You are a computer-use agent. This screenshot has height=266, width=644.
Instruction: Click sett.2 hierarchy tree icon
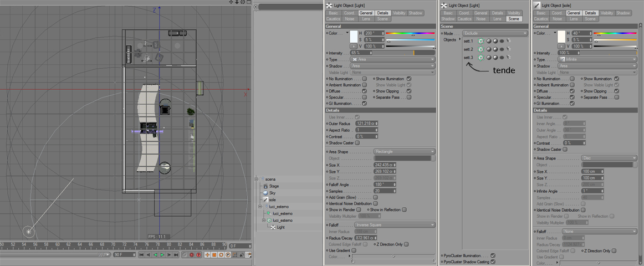[x=508, y=49]
